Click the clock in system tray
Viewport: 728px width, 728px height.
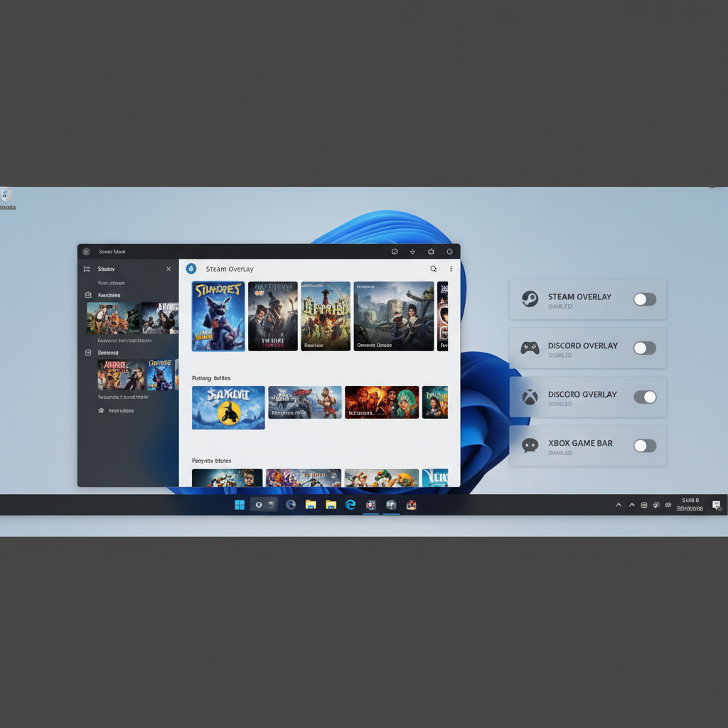[690, 505]
